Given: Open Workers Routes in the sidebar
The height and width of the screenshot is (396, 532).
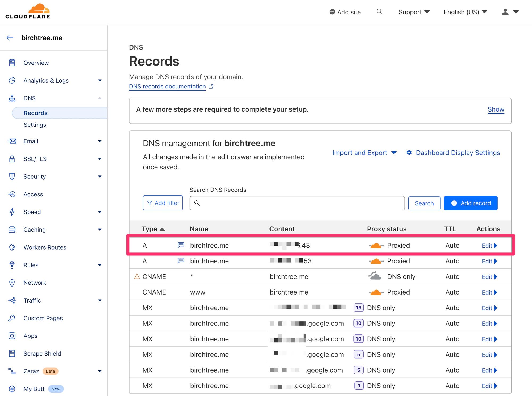Looking at the screenshot, I should [x=45, y=247].
